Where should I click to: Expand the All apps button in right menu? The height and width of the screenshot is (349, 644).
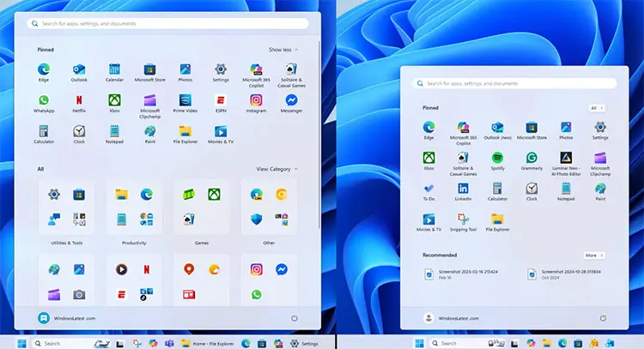(597, 108)
